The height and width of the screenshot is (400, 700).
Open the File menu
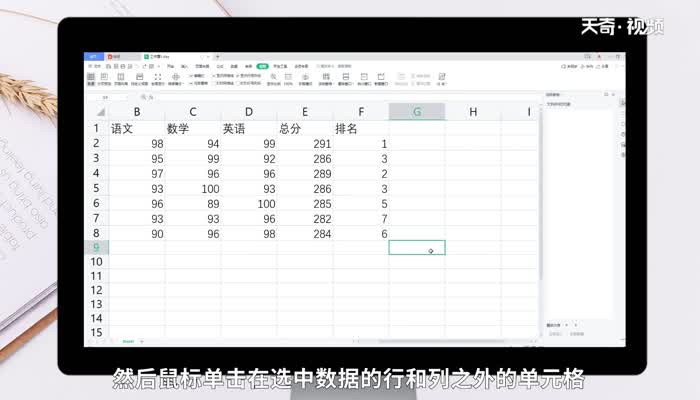(95, 67)
